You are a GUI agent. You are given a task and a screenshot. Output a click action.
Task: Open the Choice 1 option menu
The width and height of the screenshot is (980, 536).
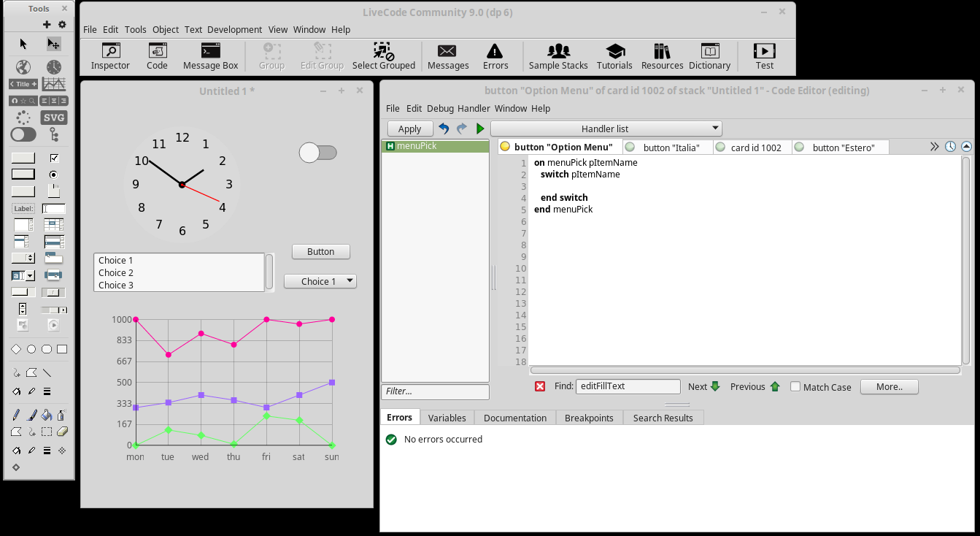click(x=320, y=281)
